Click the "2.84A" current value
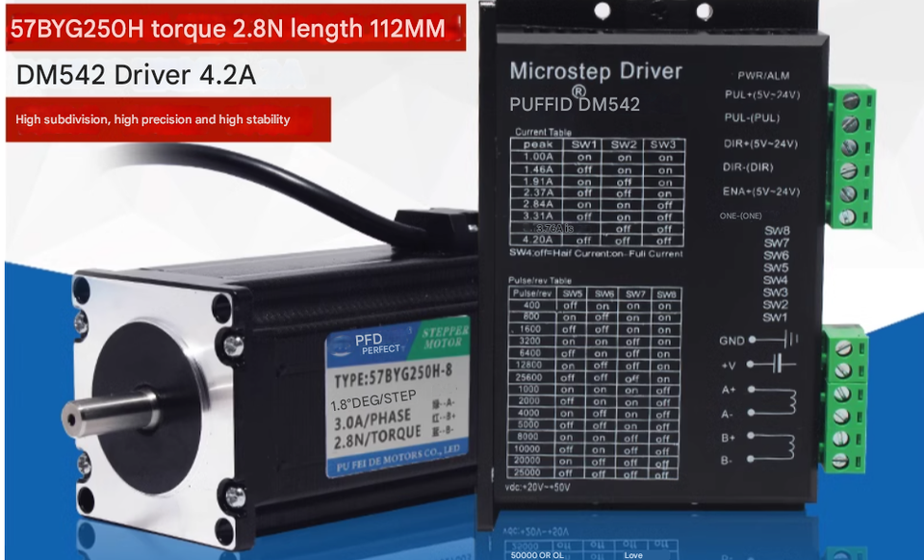The width and height of the screenshot is (924, 560). point(538,204)
